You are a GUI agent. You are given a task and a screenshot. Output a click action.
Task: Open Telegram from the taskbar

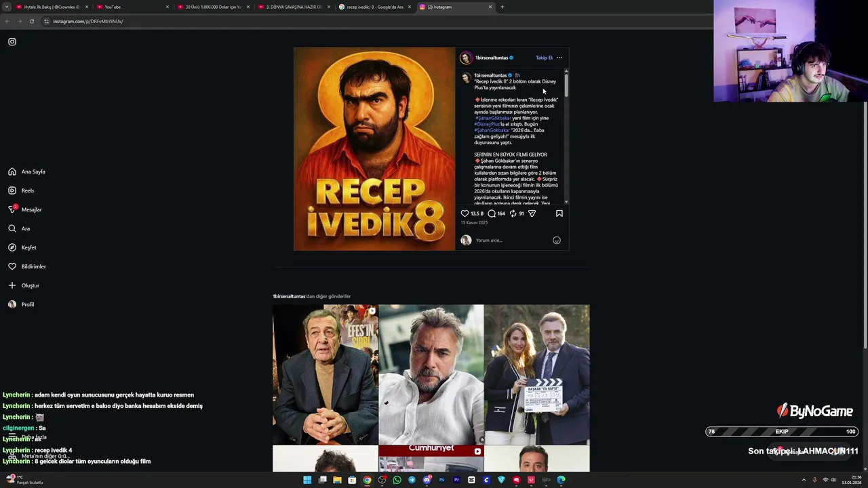(412, 480)
